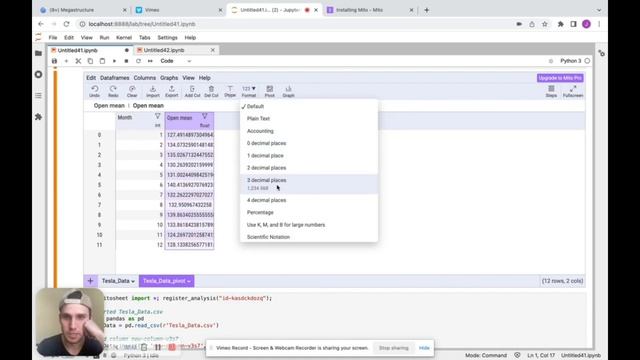Open a new browser tab
Screen dimensions: 640x360
pyautogui.click(x=427, y=10)
